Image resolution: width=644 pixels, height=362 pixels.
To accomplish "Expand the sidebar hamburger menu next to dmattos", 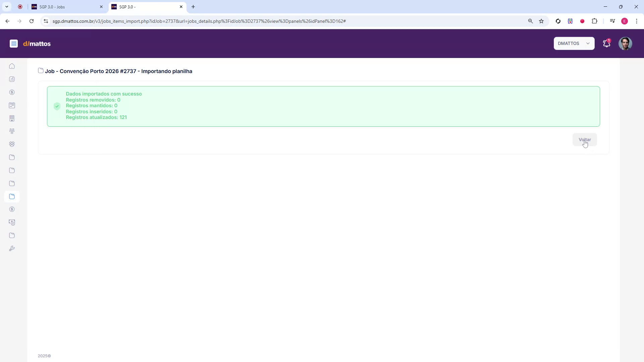I will point(14,43).
